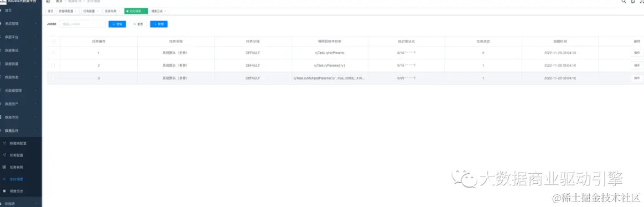Expand the 数据质量 sidebar menu chevron
Viewport: 644px width, 207px height.
click(x=36, y=64)
